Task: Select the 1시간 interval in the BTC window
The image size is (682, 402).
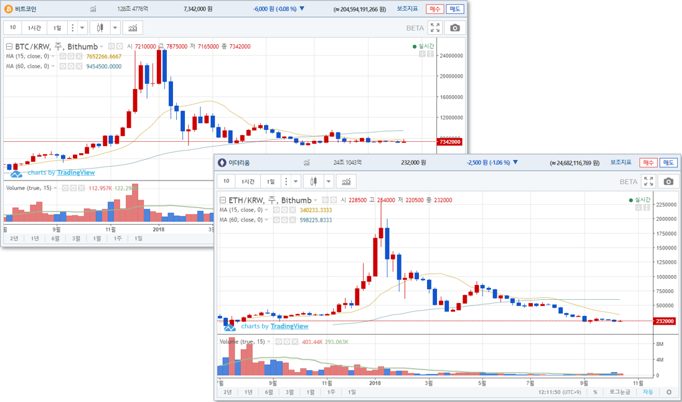Action: tap(34, 28)
